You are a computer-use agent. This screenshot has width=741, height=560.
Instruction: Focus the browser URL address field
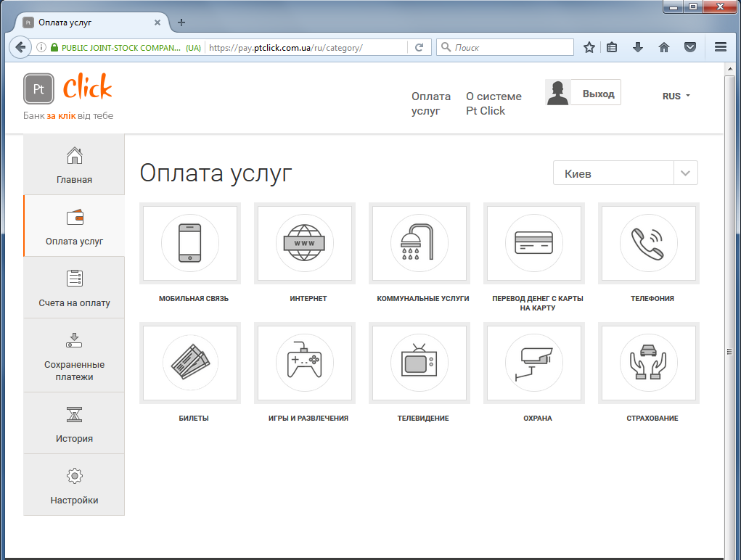(306, 47)
